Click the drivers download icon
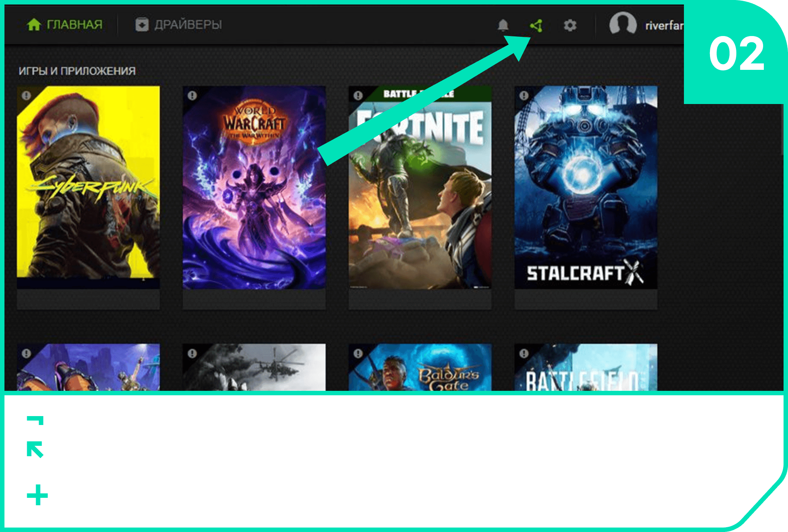Viewport: 788px width, 532px height. tap(142, 25)
